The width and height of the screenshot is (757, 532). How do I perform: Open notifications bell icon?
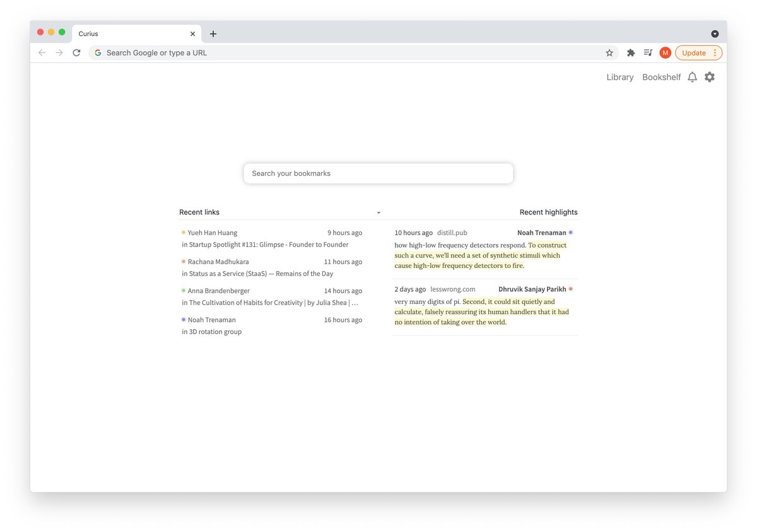pyautogui.click(x=692, y=77)
